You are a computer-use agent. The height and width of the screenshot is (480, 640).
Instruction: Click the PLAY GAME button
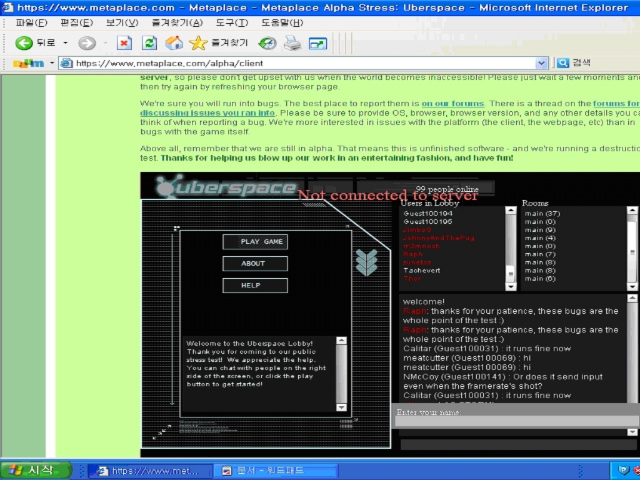coord(255,242)
